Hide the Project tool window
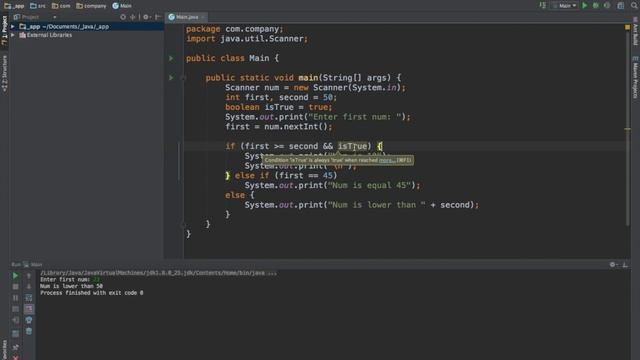The image size is (640, 360). (157, 17)
